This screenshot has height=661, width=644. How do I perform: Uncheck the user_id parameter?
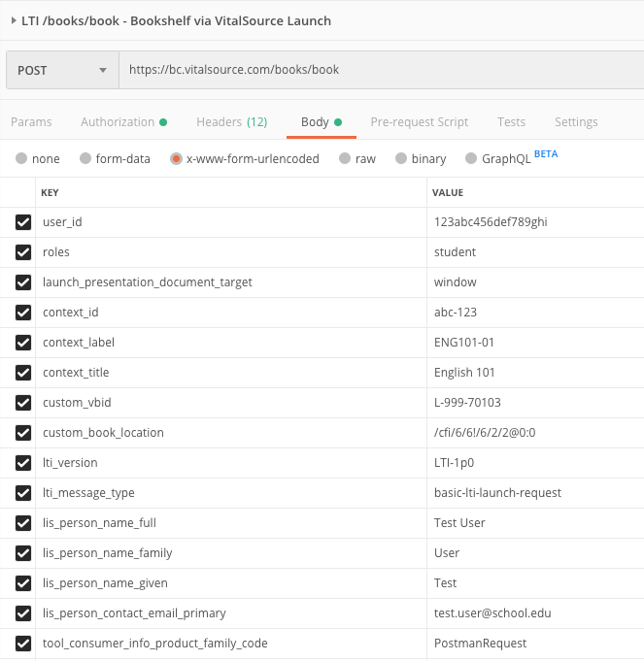(x=23, y=222)
